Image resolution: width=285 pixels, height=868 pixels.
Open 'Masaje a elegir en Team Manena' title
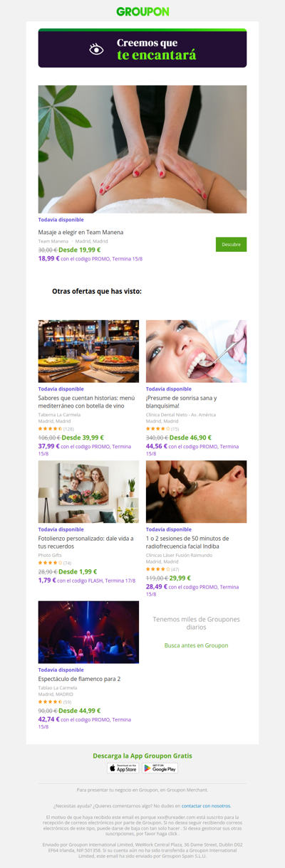point(81,232)
